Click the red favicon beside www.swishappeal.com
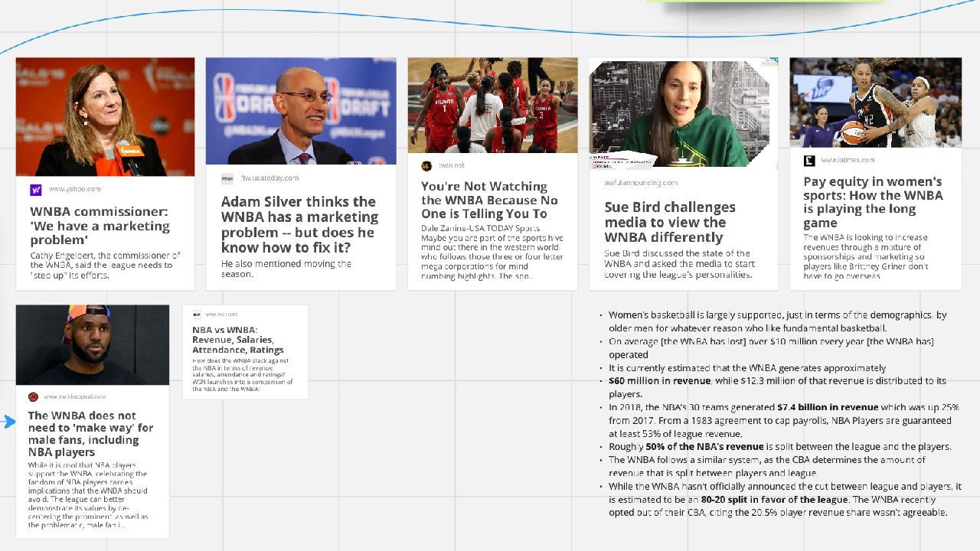The image size is (980, 551). 33,396
